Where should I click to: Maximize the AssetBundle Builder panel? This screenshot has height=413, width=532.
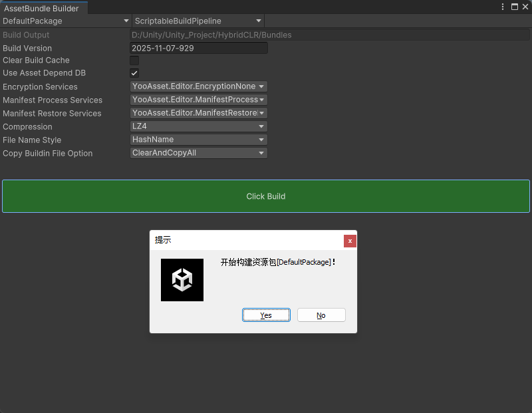[x=515, y=7]
